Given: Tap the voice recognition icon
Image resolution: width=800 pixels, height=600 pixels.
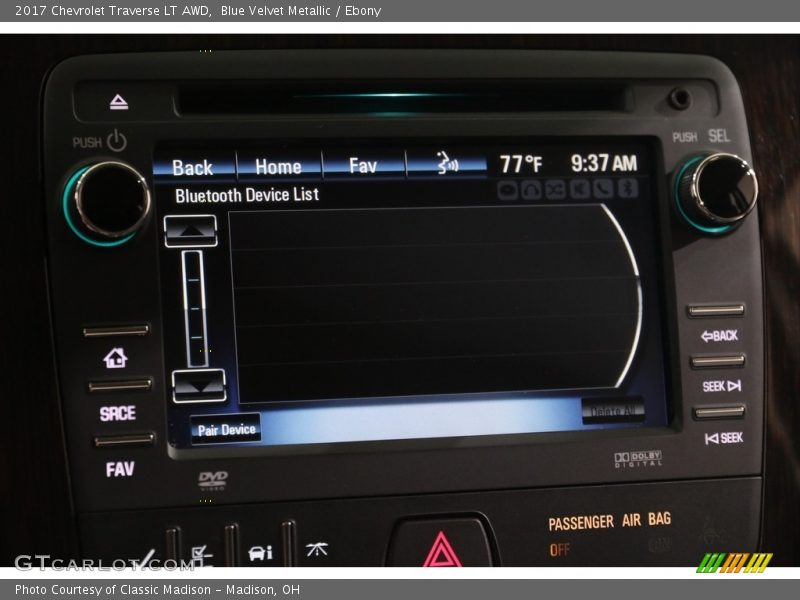Looking at the screenshot, I should click(446, 164).
